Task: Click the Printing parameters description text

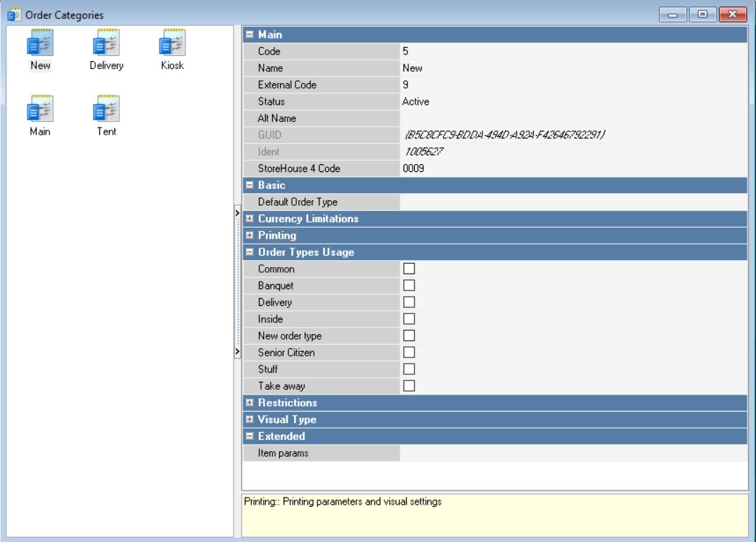Action: coord(342,502)
